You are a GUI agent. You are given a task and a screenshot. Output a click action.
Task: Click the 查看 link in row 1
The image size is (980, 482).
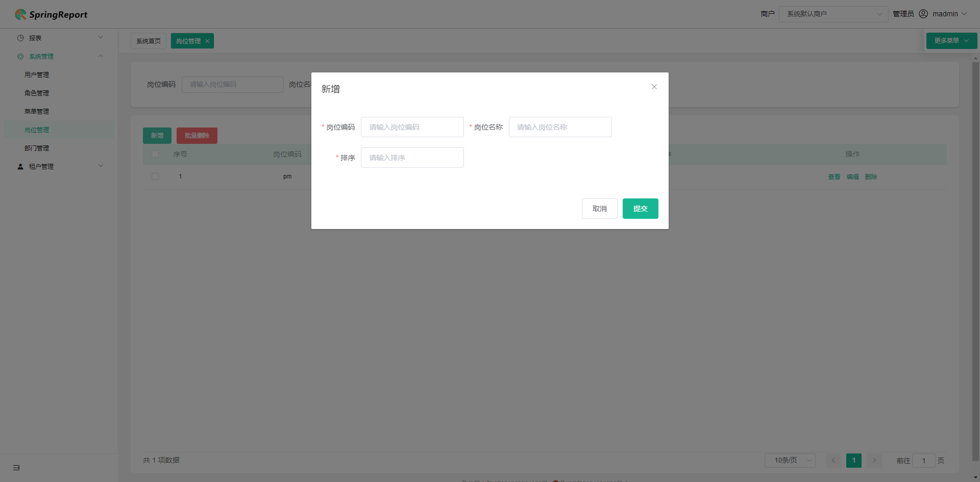(x=834, y=177)
